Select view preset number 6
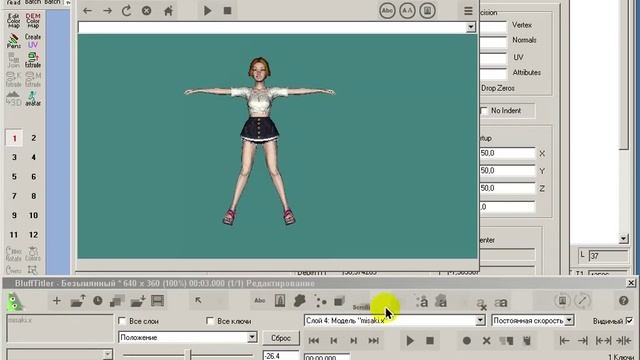 click(33, 177)
